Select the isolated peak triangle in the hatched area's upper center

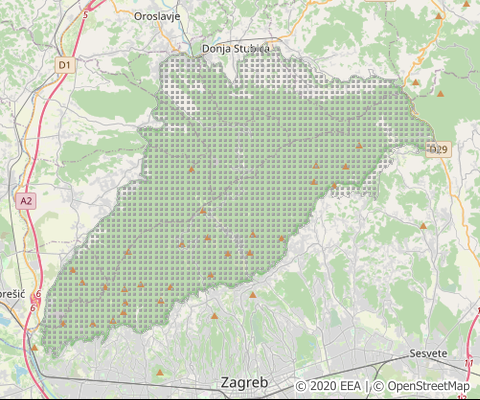point(191,169)
